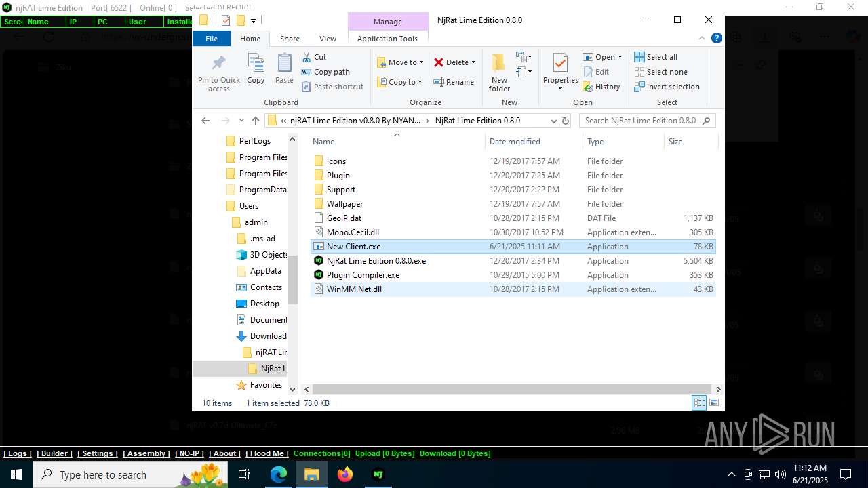Click the Help question mark icon
The image size is (868, 488).
pyautogui.click(x=716, y=39)
